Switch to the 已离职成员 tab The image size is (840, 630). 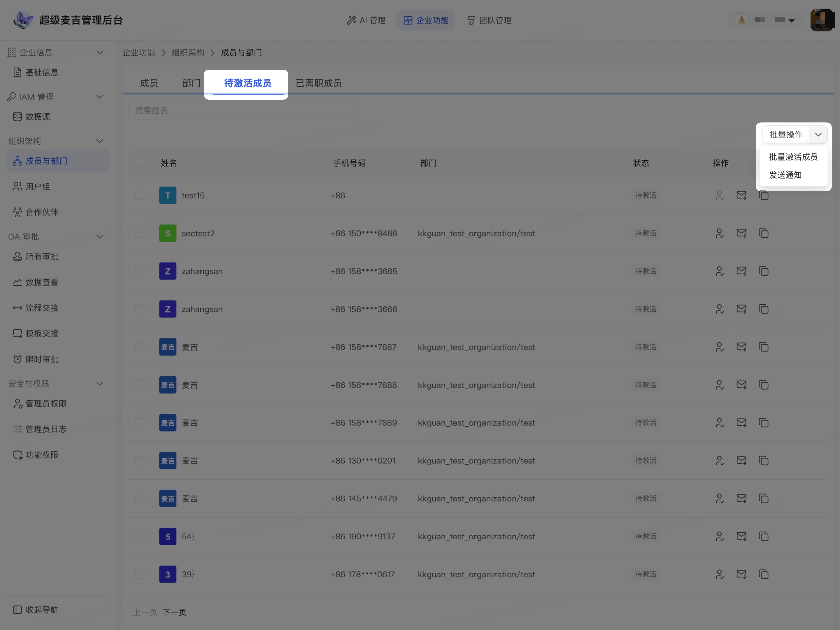click(319, 83)
